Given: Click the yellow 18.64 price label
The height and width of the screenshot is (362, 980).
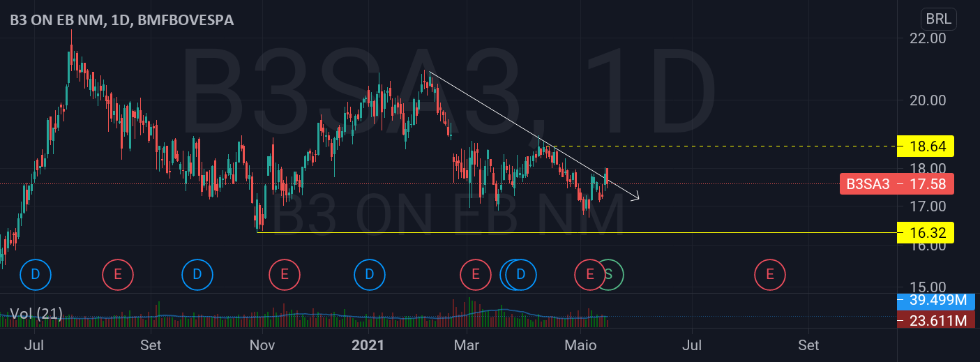Looking at the screenshot, I should tap(927, 146).
